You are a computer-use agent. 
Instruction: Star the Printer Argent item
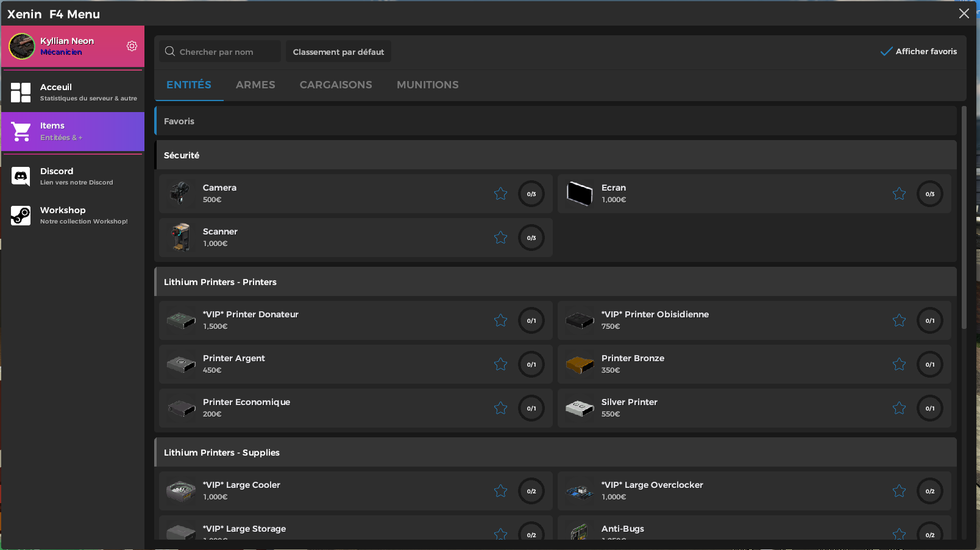(x=500, y=364)
